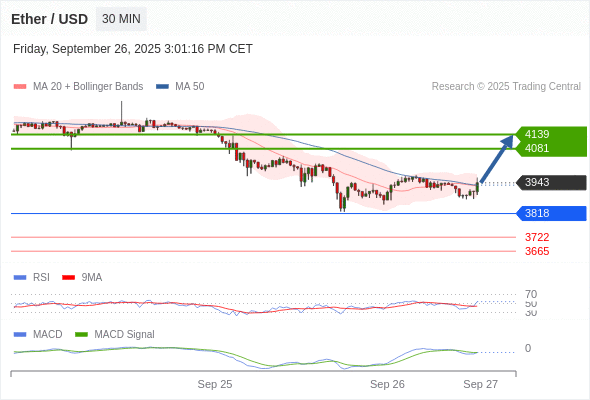Click the red 9MA legend marker
The width and height of the screenshot is (590, 400).
(x=68, y=278)
